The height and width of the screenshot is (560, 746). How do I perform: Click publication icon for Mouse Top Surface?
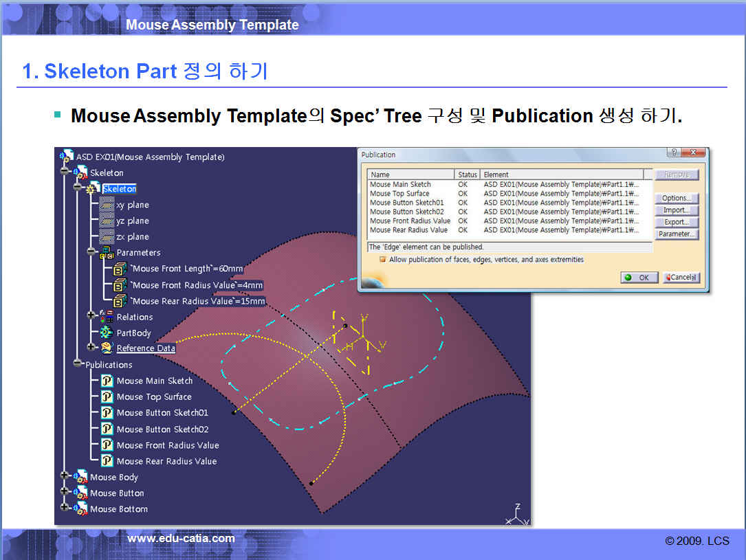click(x=107, y=396)
